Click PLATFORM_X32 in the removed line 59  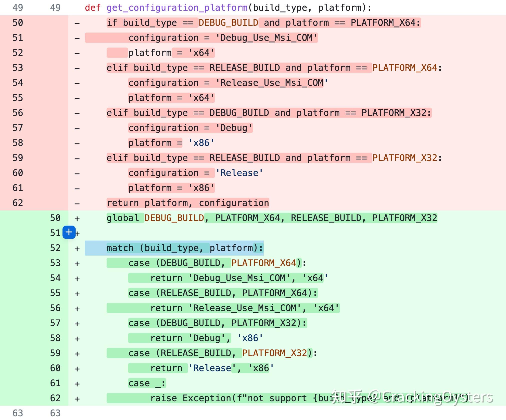pyautogui.click(x=405, y=158)
